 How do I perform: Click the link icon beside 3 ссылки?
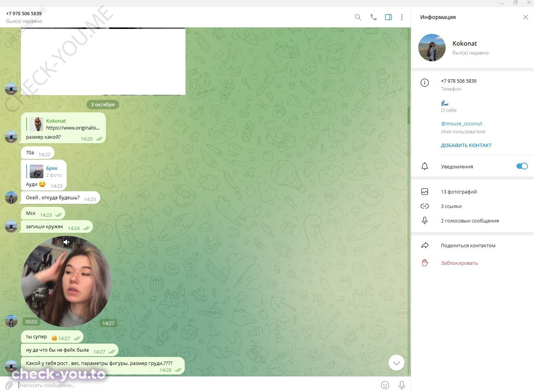425,206
